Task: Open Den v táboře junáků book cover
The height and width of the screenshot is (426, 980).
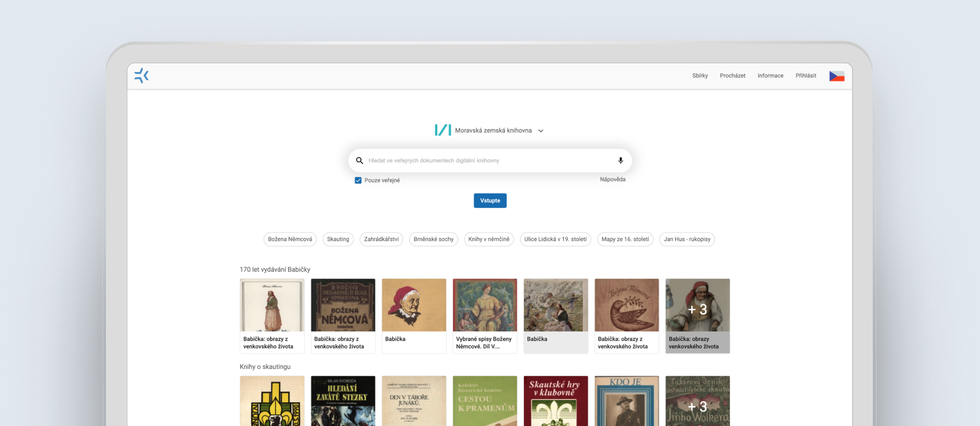Action: (414, 401)
